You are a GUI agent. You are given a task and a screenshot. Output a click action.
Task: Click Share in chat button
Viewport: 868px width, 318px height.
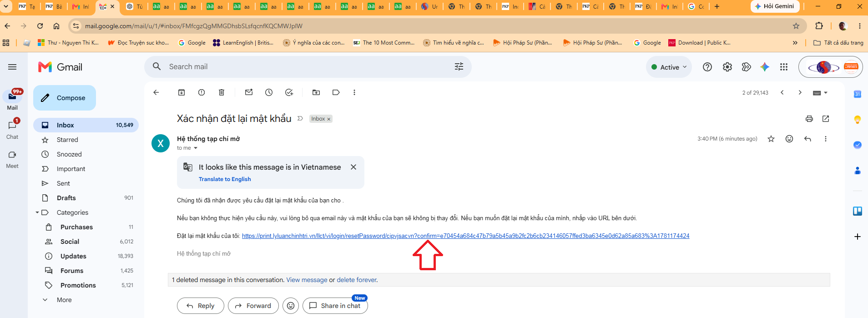click(335, 306)
